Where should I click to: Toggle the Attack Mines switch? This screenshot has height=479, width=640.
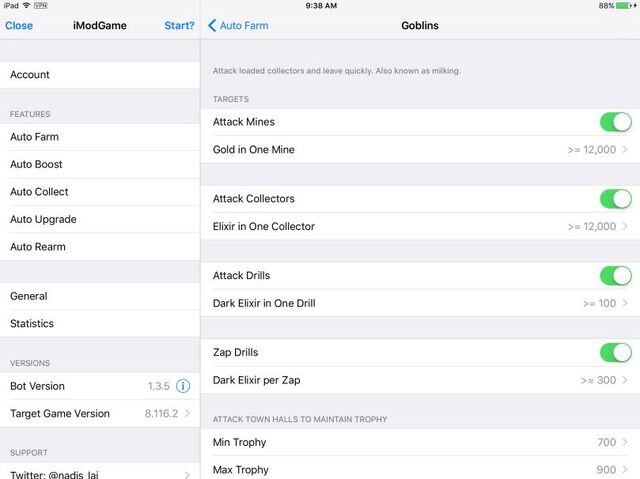[616, 122]
